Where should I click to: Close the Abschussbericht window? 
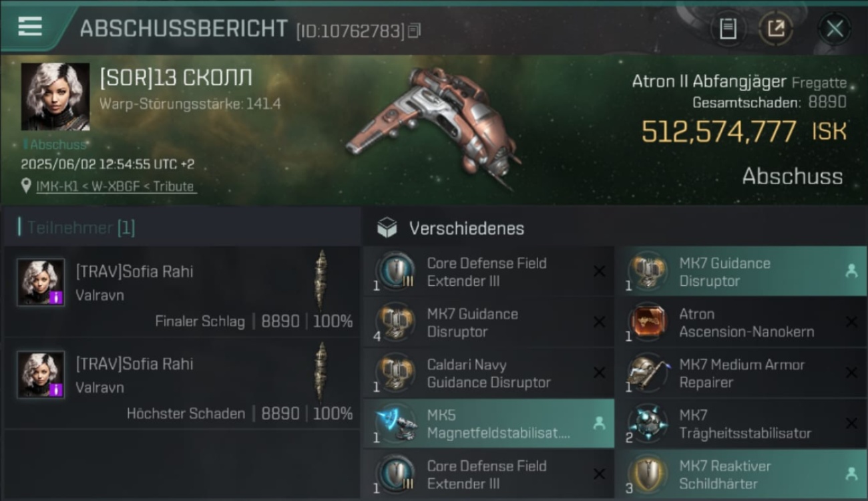click(835, 29)
